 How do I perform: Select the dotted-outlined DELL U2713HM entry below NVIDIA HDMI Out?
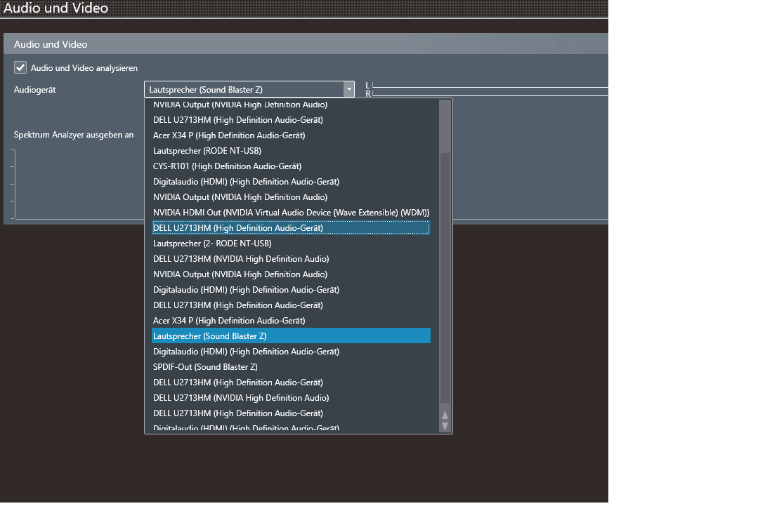[x=291, y=227]
